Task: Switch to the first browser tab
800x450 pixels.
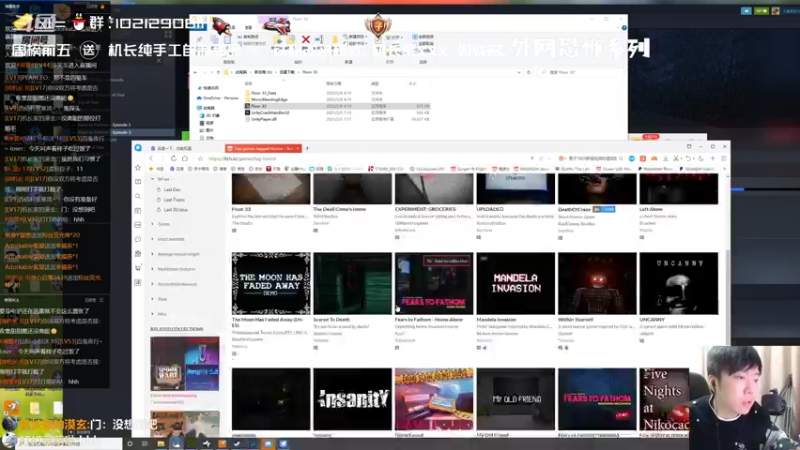Action: point(171,148)
